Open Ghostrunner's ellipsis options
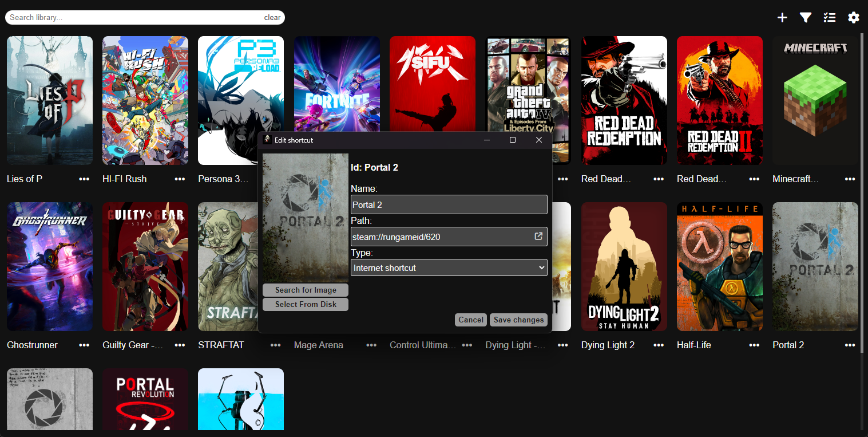This screenshot has height=437, width=868. click(x=84, y=345)
